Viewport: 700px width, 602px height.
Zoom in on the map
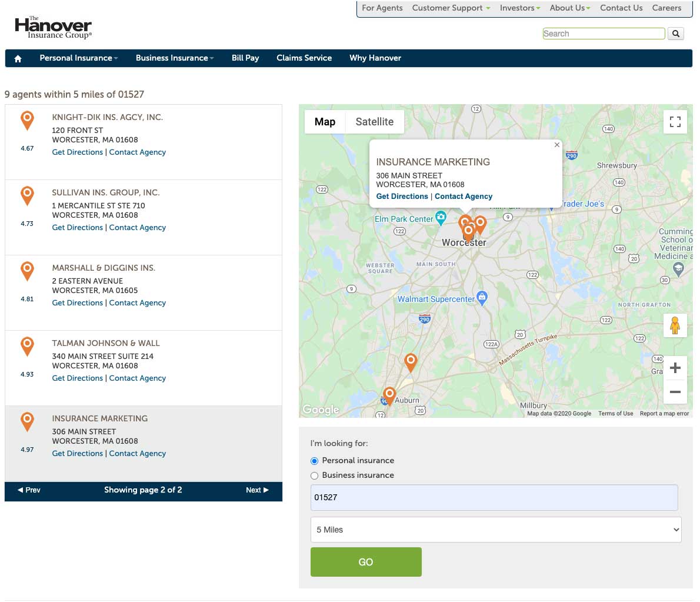(675, 368)
